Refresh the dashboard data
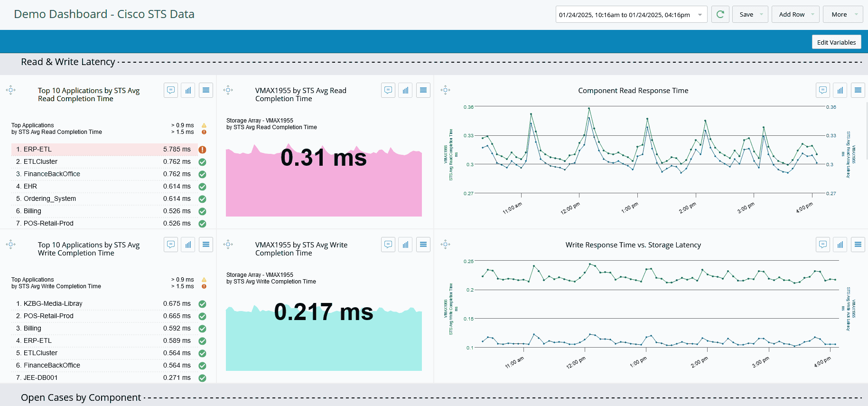 click(720, 14)
